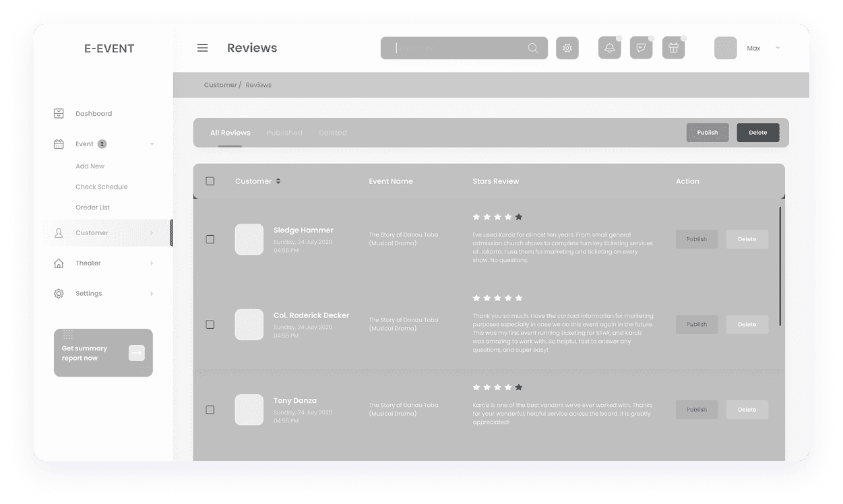The height and width of the screenshot is (504, 843).
Task: Check the Sledge Hammer review checkbox
Action: (210, 239)
